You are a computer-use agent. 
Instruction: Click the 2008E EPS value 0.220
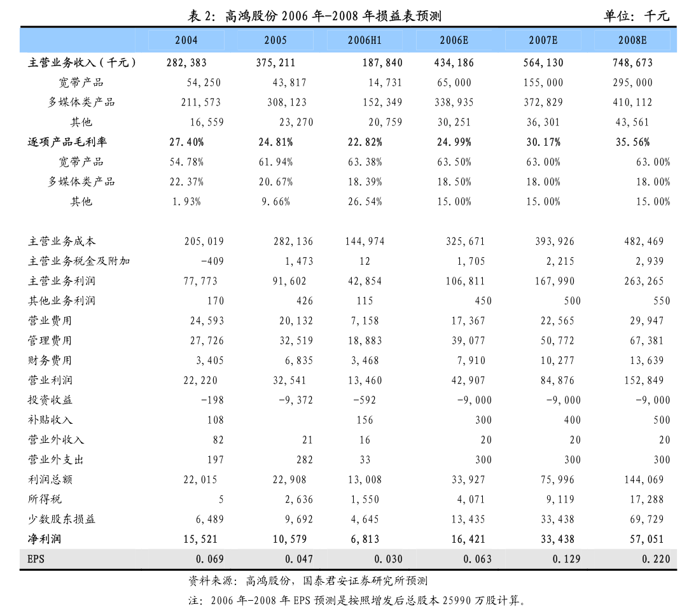tap(656, 559)
